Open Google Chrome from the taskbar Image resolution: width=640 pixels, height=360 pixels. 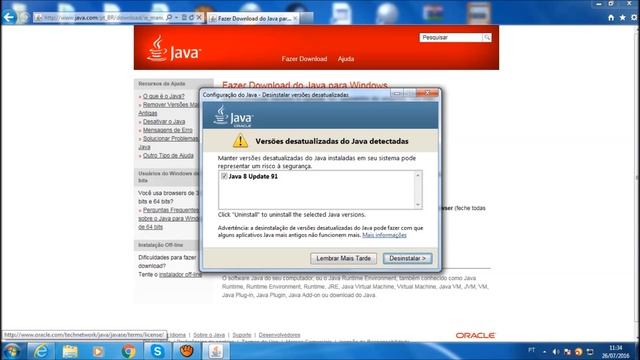point(128,351)
